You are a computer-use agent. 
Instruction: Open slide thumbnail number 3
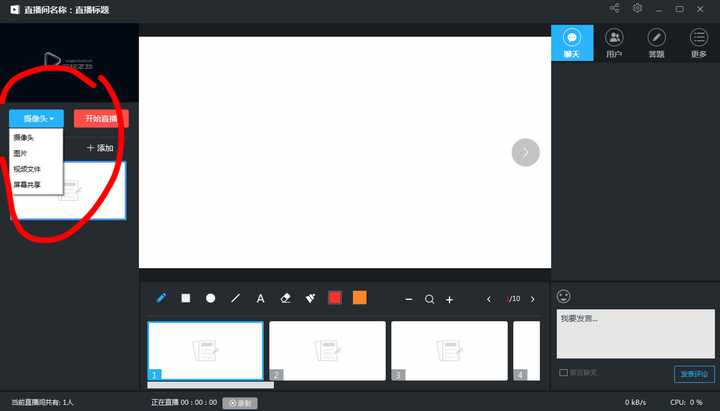pyautogui.click(x=450, y=351)
